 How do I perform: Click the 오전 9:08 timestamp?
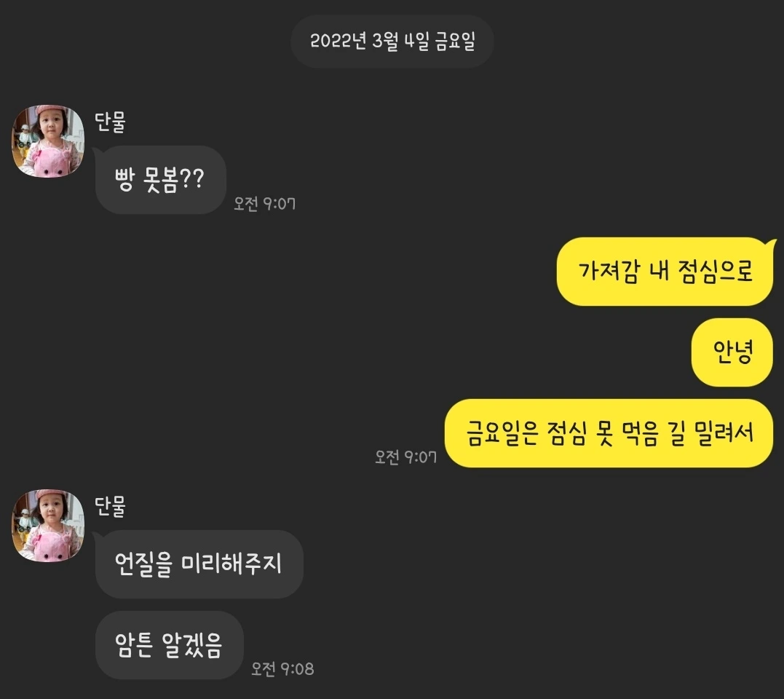coord(282,669)
